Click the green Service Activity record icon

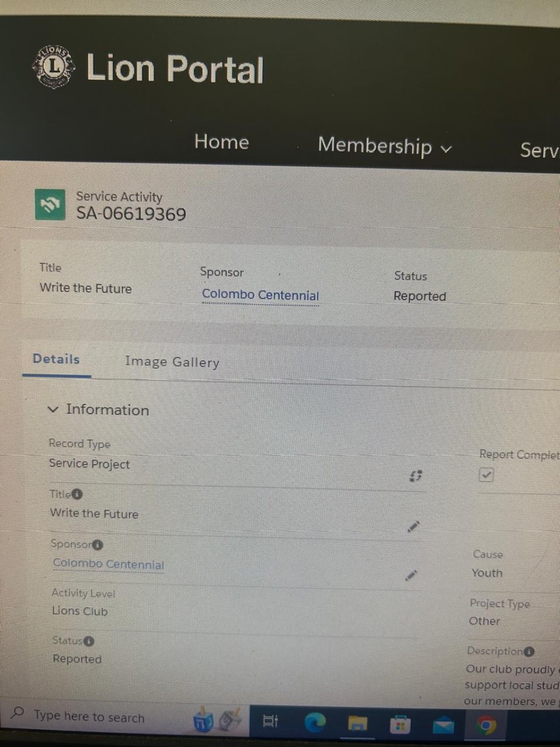coord(50,205)
